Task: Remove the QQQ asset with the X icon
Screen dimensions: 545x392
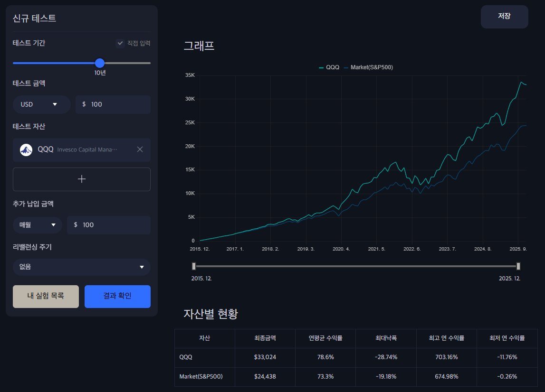Action: pos(140,149)
